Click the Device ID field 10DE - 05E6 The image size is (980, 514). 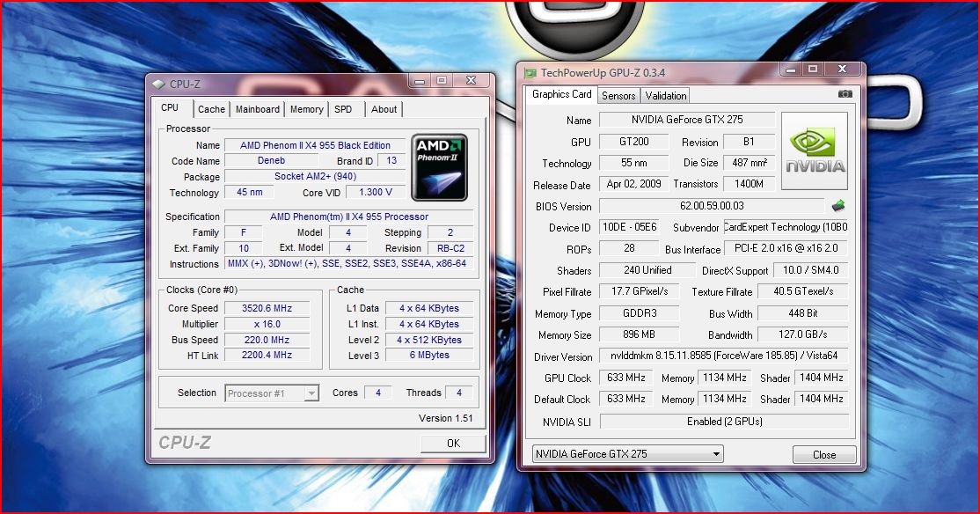coord(629,227)
